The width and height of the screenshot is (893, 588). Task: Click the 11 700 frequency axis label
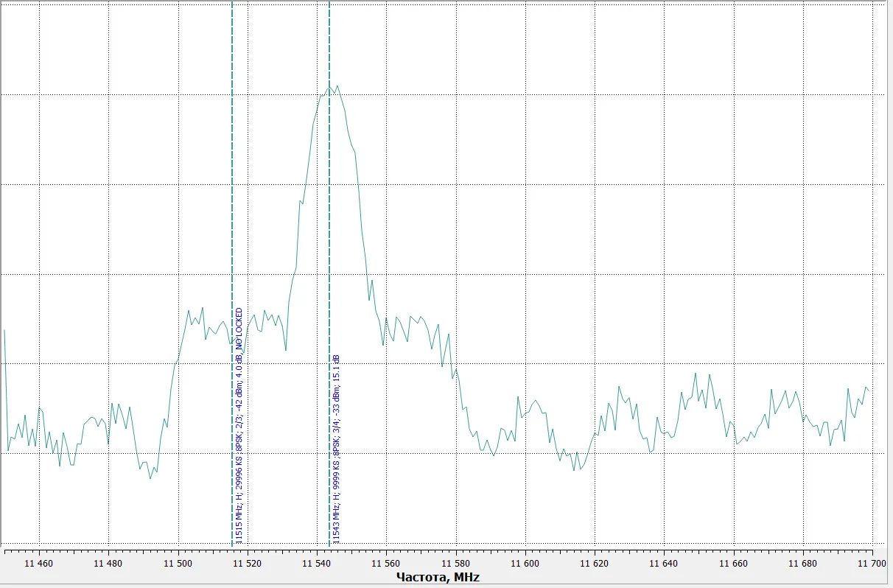point(872,563)
